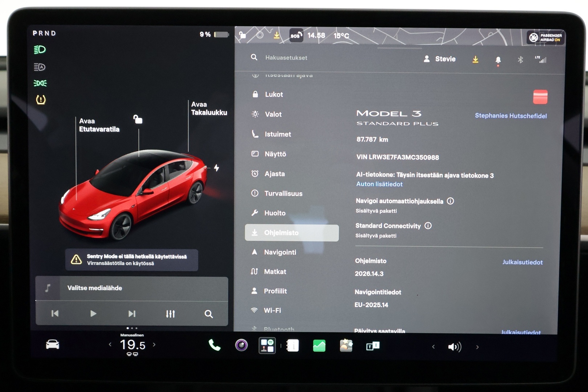Screen dimensions: 588x392
Task: Search media with the player's magnifier icon
Action: pyautogui.click(x=209, y=314)
